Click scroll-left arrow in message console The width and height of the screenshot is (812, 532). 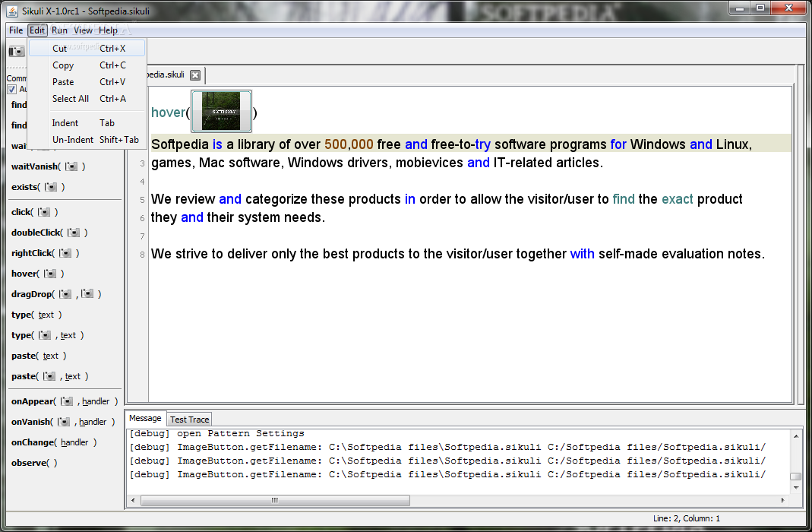tap(133, 500)
